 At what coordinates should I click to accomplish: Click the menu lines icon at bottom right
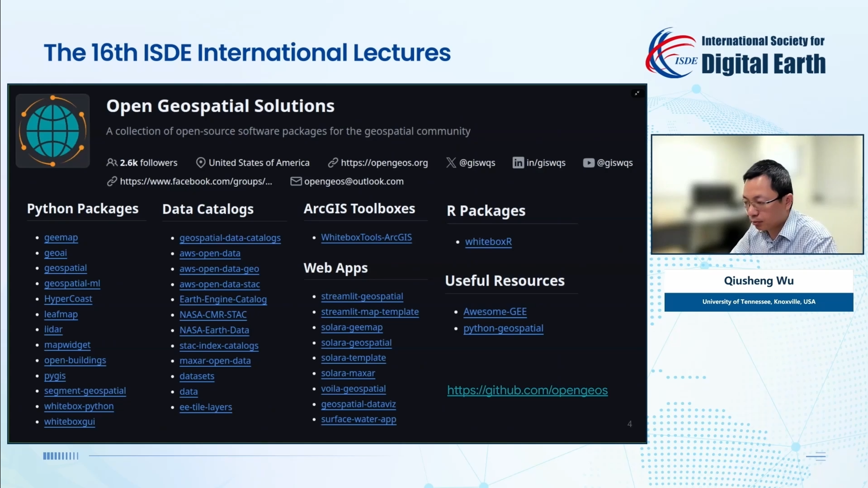[x=816, y=456]
